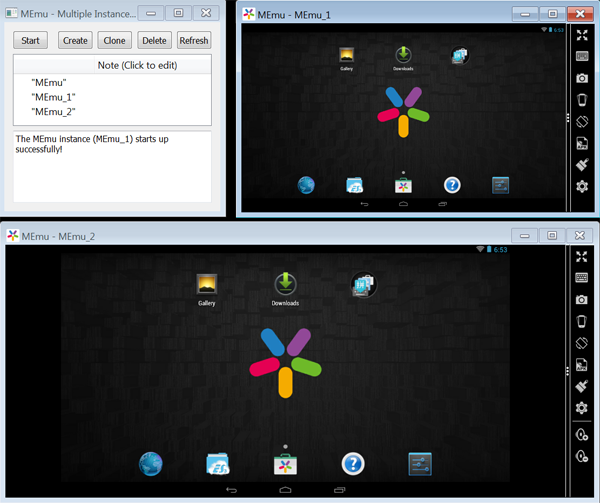Open keyboard mapping in MEmu_1 sidebar
Screen dimensions: 600x503
pos(582,57)
